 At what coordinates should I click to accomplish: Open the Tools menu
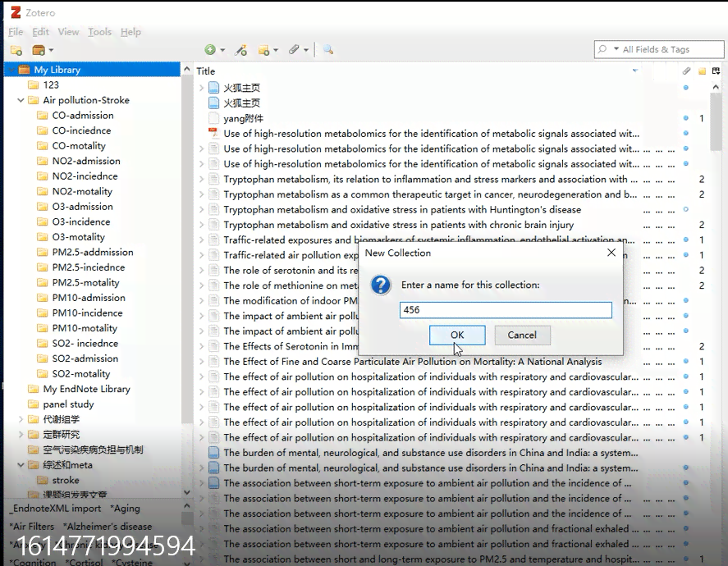tap(100, 32)
